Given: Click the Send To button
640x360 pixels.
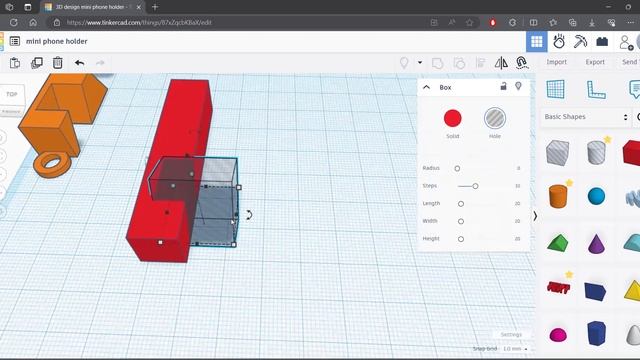Looking at the screenshot, I should click(631, 62).
